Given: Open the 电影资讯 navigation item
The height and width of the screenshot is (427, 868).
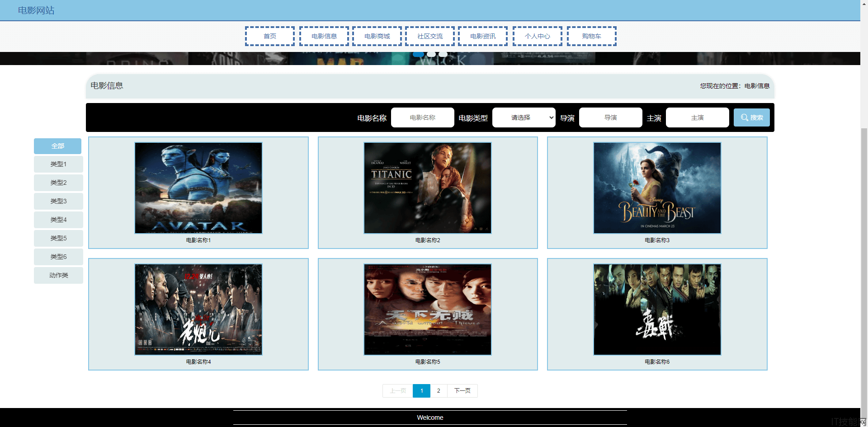Looking at the screenshot, I should click(x=483, y=36).
